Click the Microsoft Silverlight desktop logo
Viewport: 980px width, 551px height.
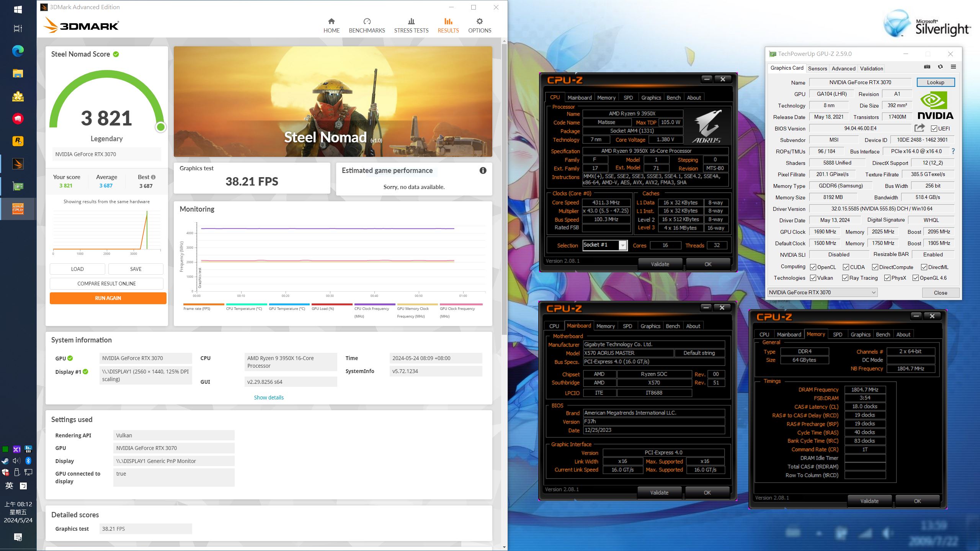click(x=926, y=24)
